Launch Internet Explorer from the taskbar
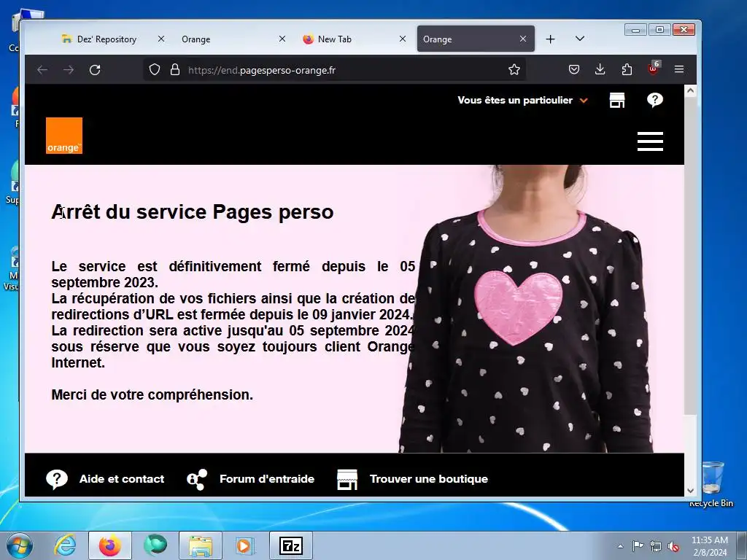Viewport: 747px width, 560px height. 65,545
